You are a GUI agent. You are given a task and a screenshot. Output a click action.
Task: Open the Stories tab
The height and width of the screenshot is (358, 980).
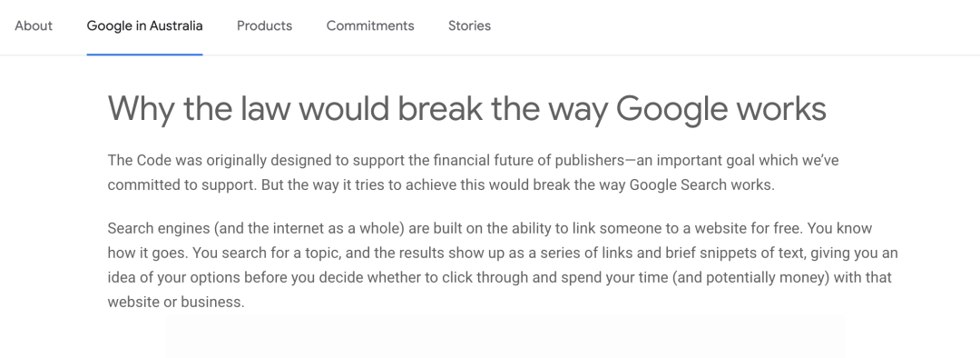(x=469, y=25)
